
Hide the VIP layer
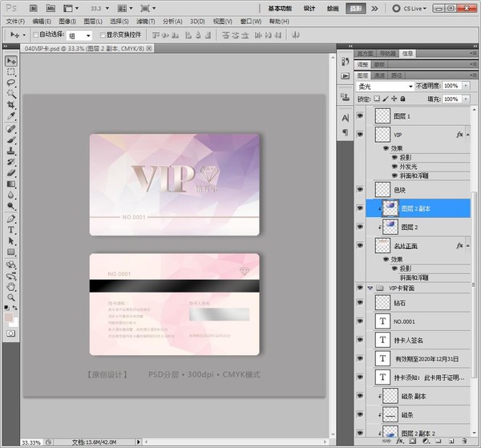360,135
